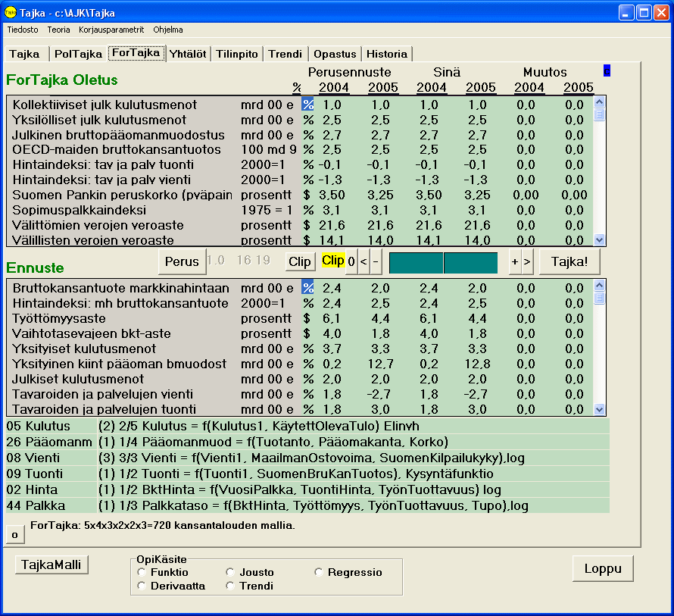Click the small blue indicator near Muutos
Screen dimensions: 674x616
606,70
